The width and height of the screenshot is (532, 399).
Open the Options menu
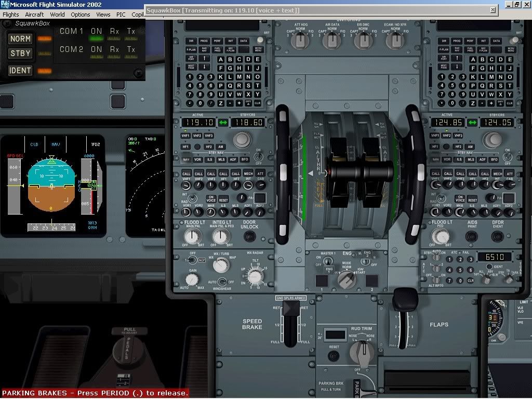(81, 15)
